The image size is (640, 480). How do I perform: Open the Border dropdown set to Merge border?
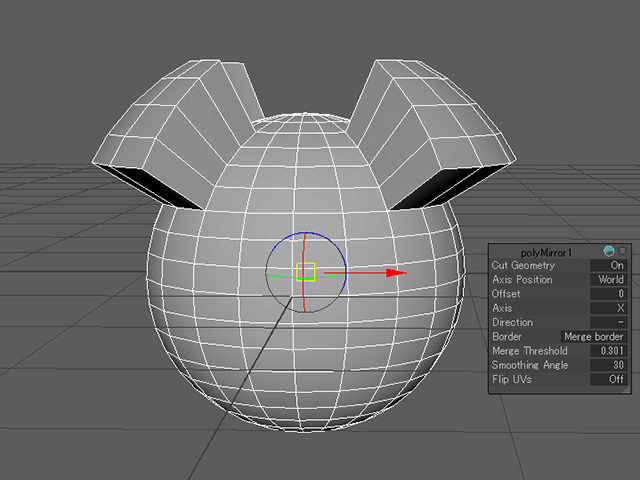coord(594,337)
